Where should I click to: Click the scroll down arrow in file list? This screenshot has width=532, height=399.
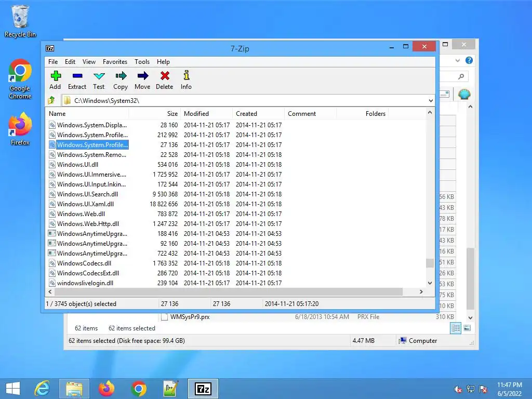coord(430,283)
